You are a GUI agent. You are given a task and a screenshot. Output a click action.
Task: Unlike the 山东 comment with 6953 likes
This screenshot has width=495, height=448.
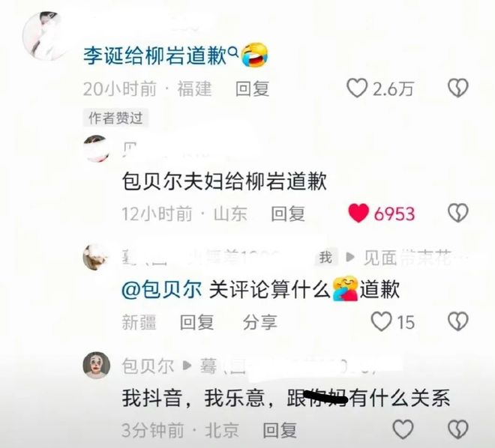pyautogui.click(x=358, y=213)
